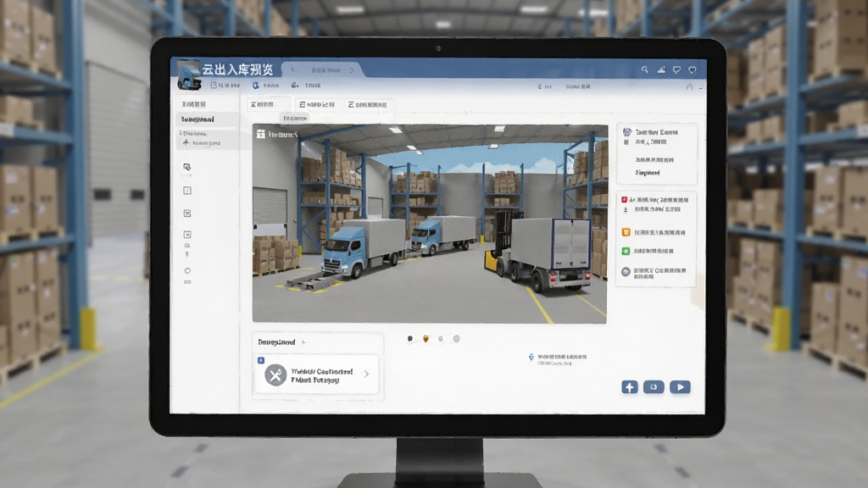Click the topmost icon in the sidebar icon column
This screenshot has width=868, height=488.
coord(187,167)
